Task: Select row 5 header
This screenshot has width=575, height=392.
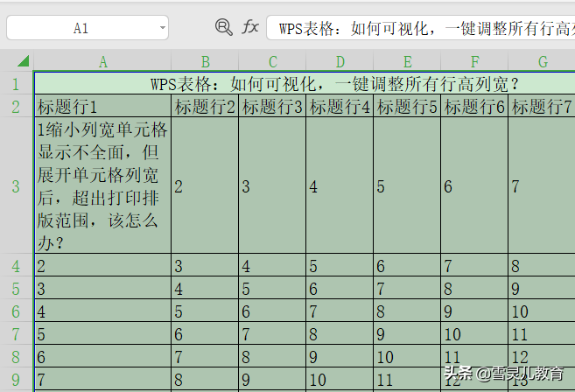Action: pyautogui.click(x=16, y=289)
